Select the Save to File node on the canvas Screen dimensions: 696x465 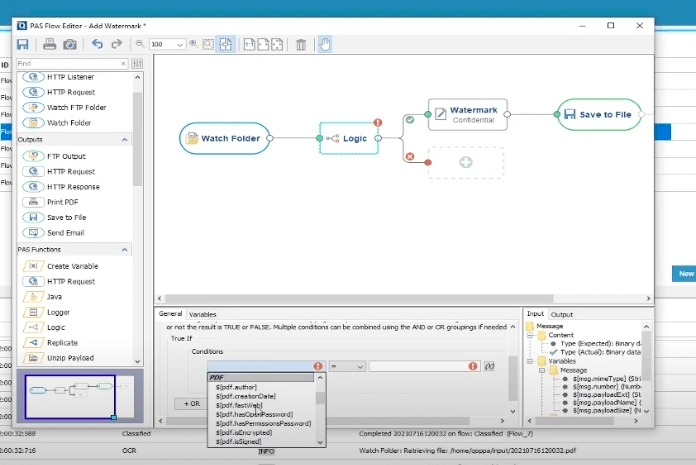pyautogui.click(x=599, y=114)
